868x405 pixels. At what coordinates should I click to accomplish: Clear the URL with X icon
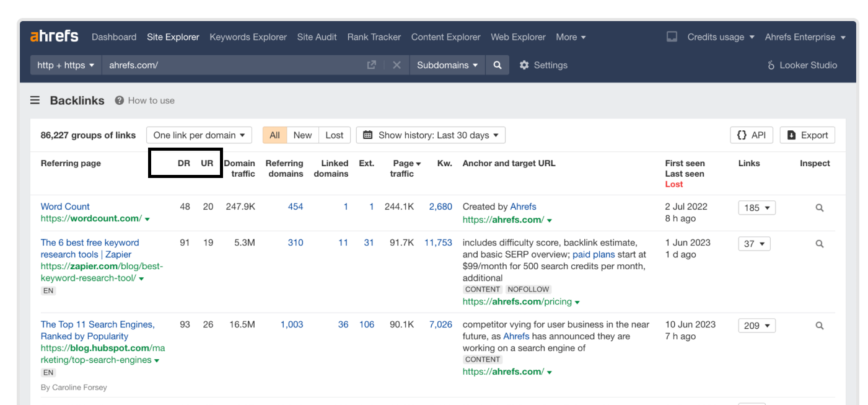(397, 65)
